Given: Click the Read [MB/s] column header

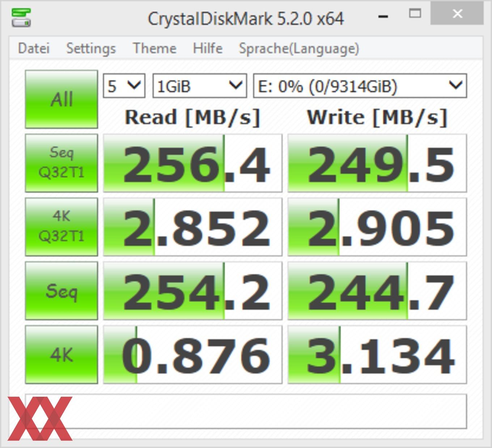Looking at the screenshot, I should click(x=192, y=118).
